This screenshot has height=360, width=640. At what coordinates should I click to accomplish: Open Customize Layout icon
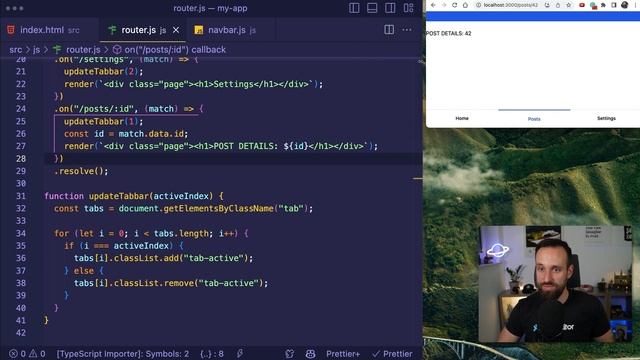point(408,8)
